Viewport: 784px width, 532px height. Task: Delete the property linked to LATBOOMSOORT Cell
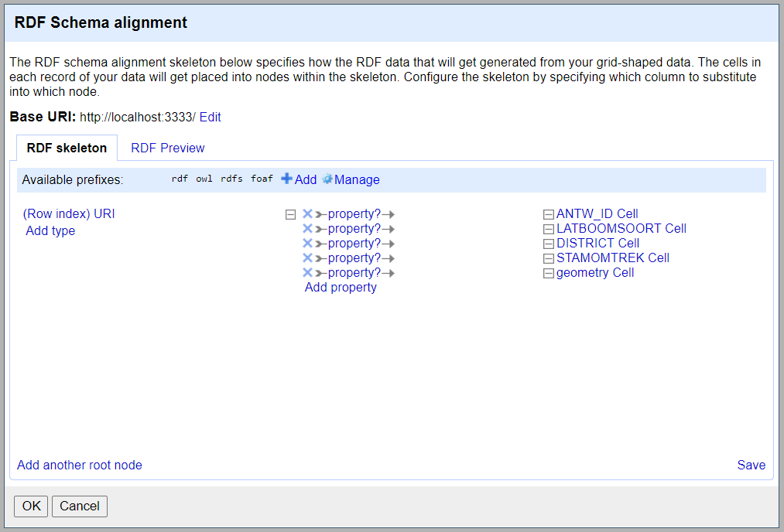(x=307, y=229)
